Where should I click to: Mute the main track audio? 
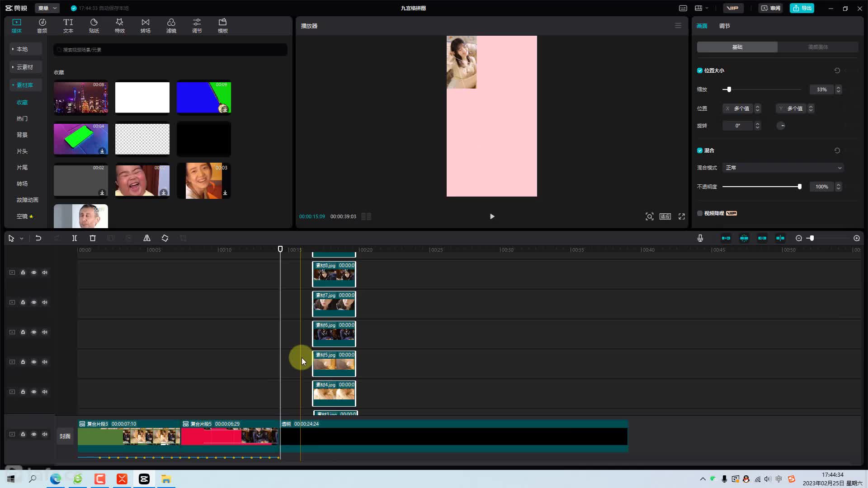(45, 434)
